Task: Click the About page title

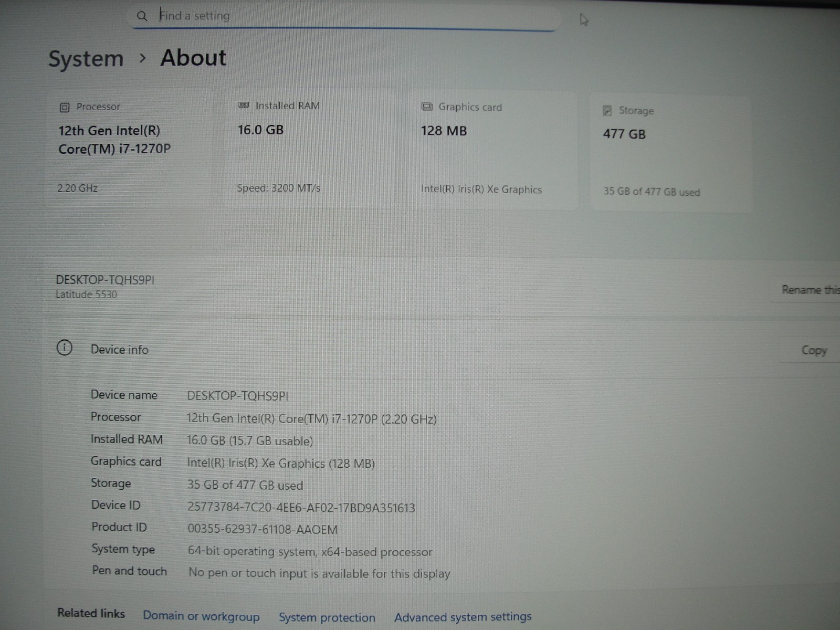Action: tap(193, 58)
